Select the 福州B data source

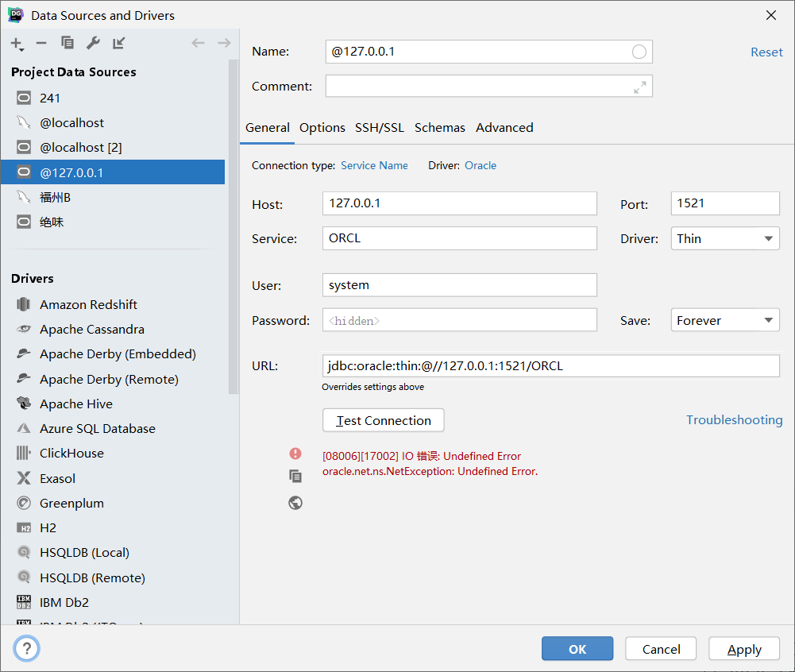pos(113,197)
